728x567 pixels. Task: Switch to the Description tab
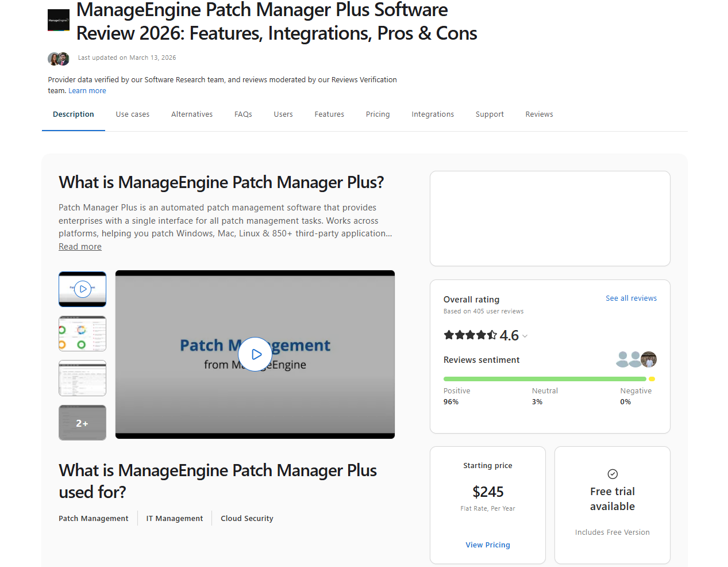[74, 114]
